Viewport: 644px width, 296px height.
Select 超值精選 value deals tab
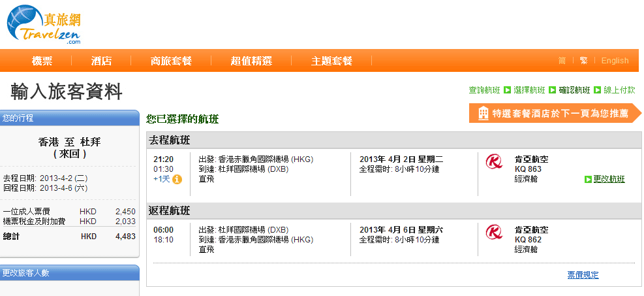[251, 61]
